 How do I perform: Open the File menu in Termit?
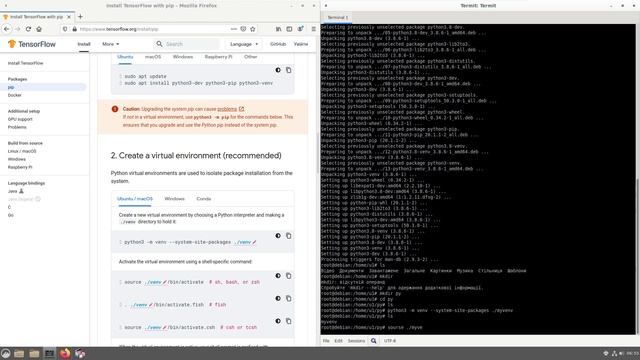326,340
